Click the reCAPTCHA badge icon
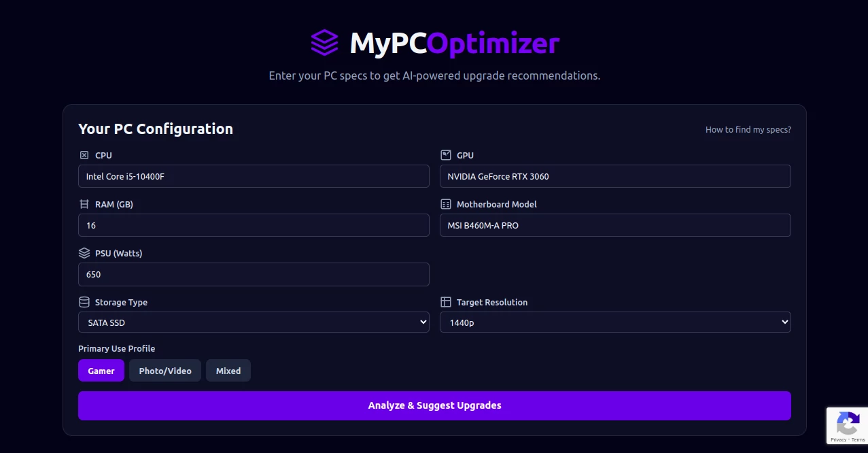 click(848, 422)
